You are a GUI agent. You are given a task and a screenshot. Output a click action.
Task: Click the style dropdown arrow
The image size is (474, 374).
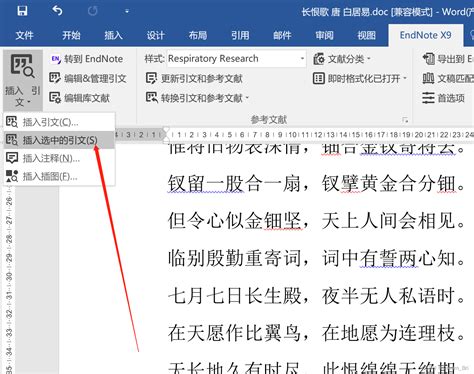click(x=302, y=59)
